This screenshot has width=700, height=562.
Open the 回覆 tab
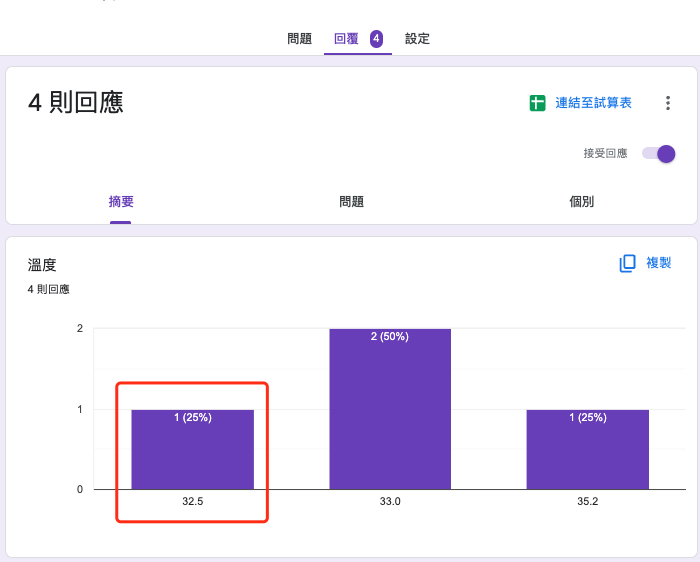pyautogui.click(x=346, y=39)
